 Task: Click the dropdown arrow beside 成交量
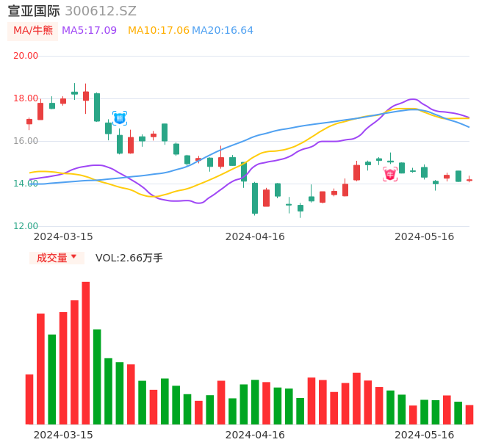(x=73, y=258)
